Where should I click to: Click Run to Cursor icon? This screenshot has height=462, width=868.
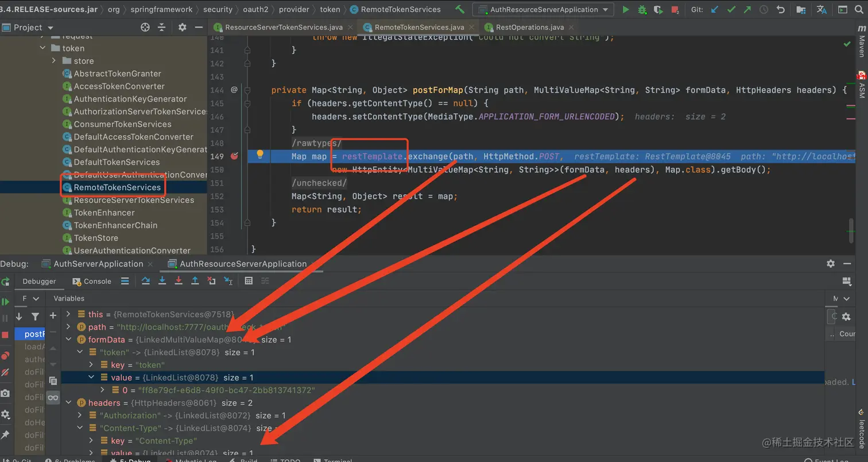tap(228, 280)
